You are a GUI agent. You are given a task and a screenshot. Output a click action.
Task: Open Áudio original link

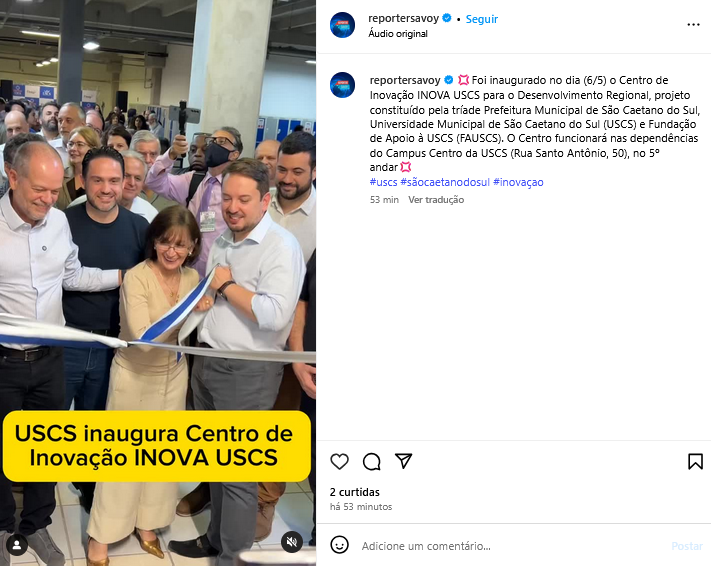398,34
